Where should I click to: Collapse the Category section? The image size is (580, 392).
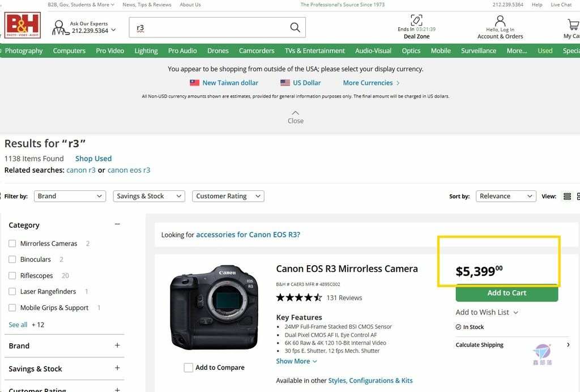(117, 224)
